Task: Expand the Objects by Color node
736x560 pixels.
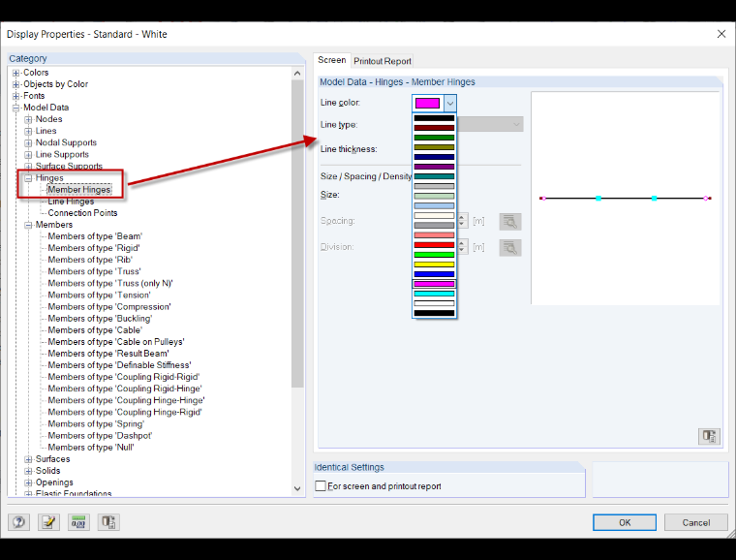Action: point(15,84)
